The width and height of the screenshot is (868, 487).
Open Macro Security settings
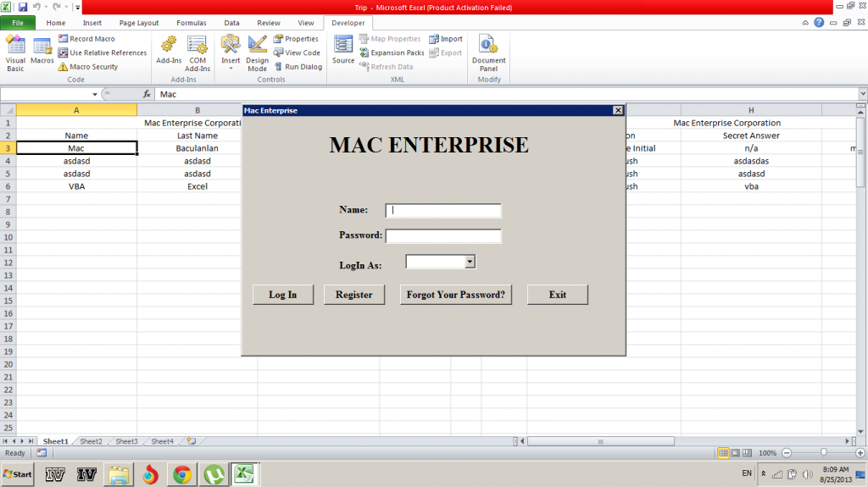pyautogui.click(x=88, y=66)
